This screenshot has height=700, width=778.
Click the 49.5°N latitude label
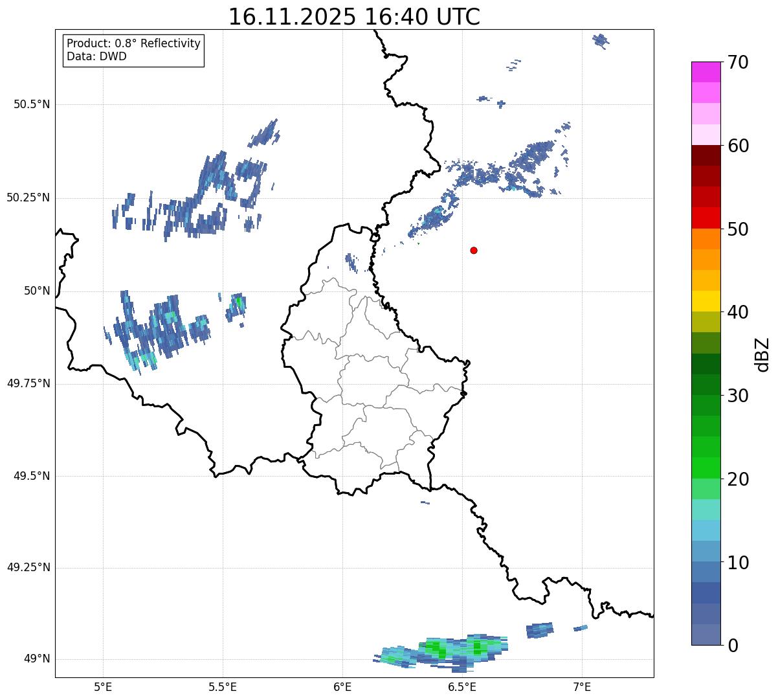(x=32, y=476)
